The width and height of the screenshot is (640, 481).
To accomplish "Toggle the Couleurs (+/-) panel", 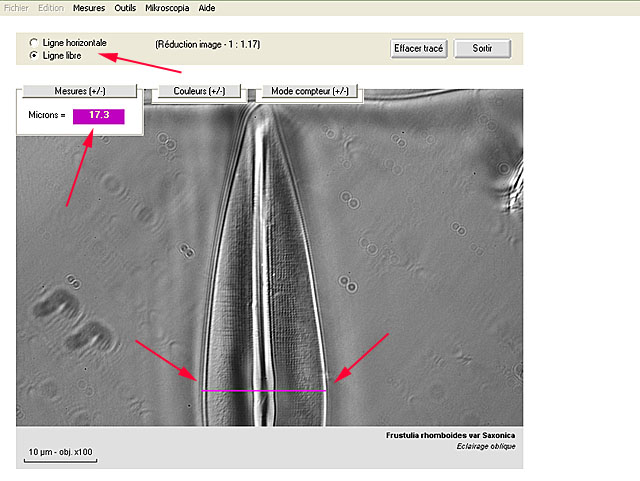I will (199, 91).
